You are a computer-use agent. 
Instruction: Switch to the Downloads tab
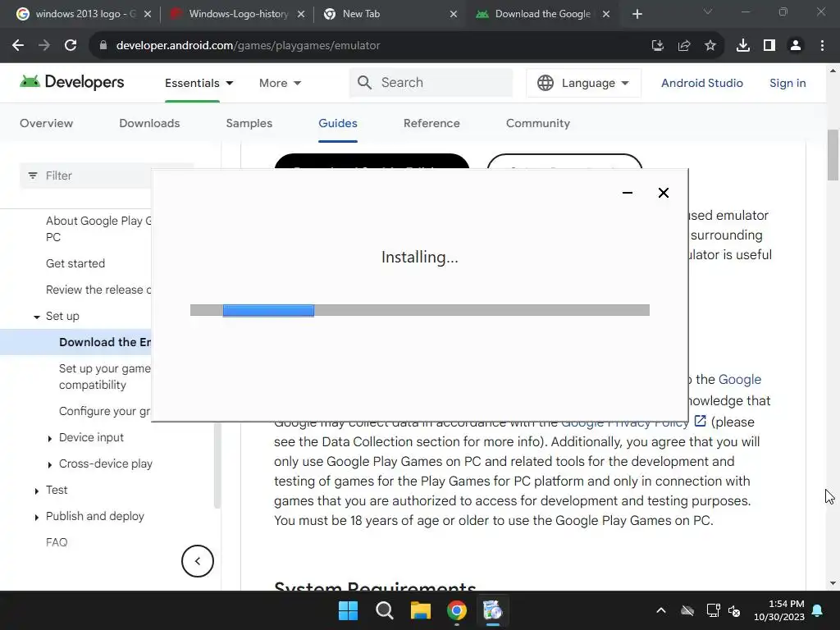149,123
